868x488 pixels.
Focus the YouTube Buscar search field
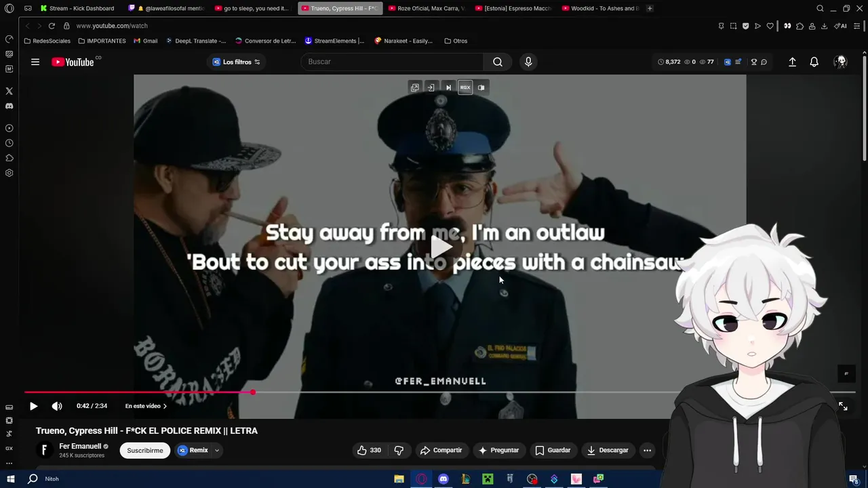click(x=393, y=62)
